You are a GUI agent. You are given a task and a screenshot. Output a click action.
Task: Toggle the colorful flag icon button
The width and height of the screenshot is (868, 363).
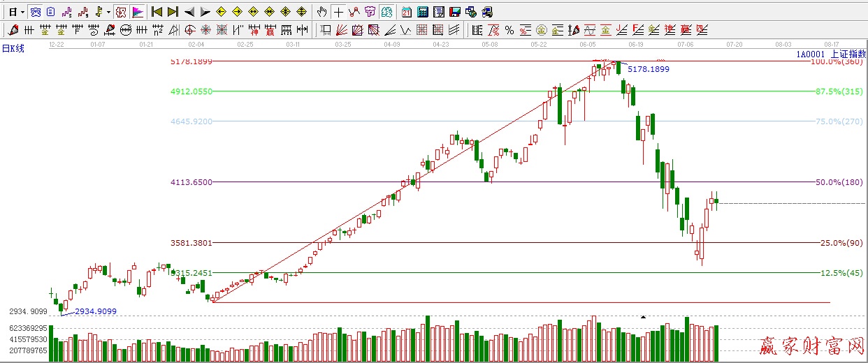[x=137, y=12]
